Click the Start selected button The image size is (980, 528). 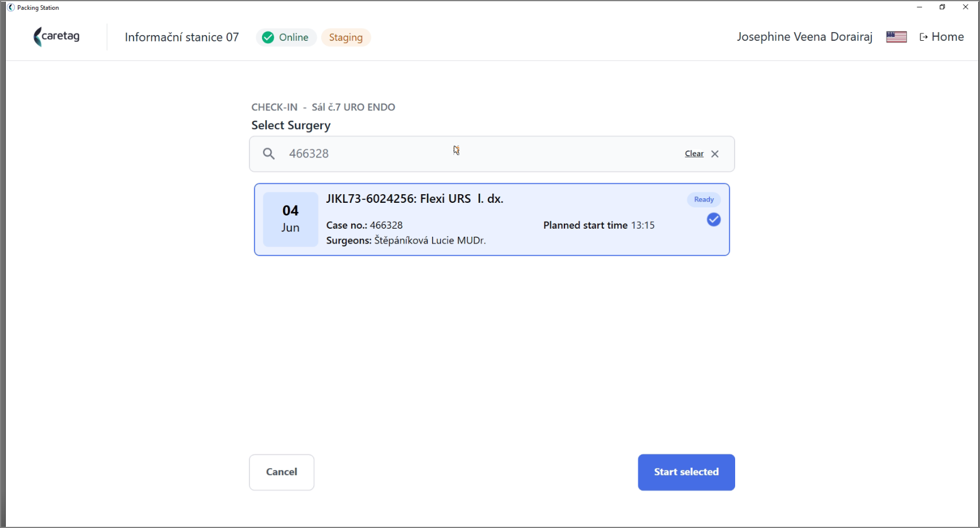point(686,472)
